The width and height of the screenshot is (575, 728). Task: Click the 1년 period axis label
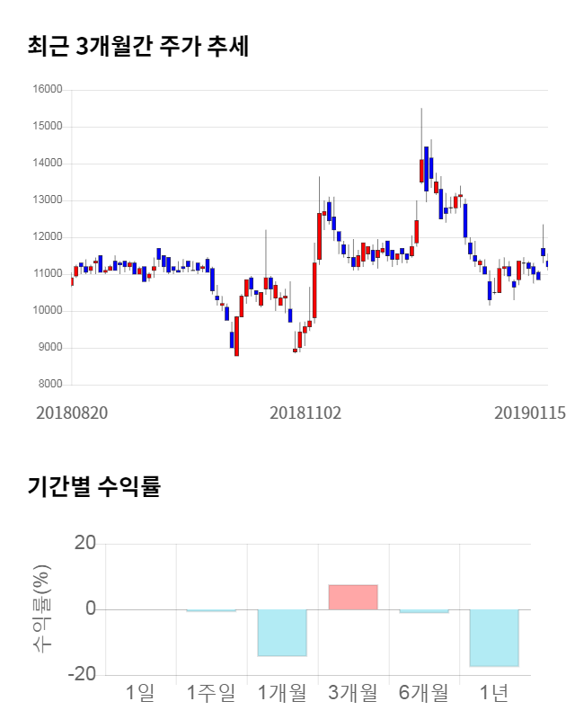pyautogui.click(x=494, y=692)
